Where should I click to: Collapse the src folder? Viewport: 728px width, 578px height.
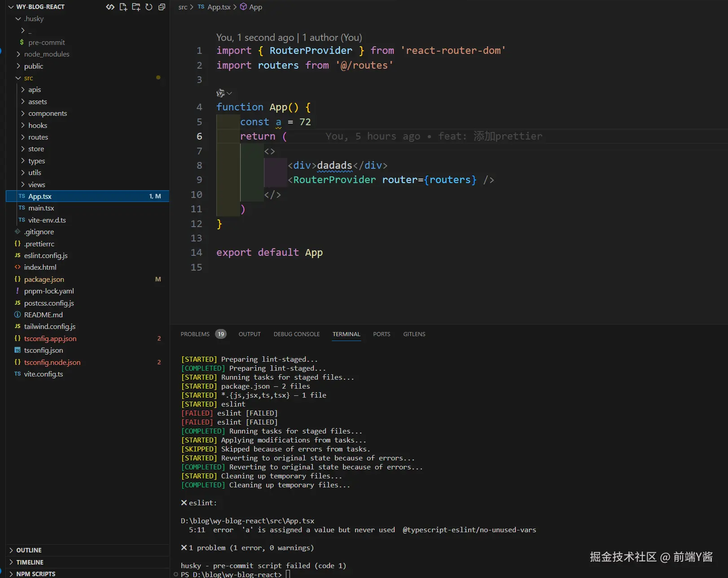pos(18,78)
